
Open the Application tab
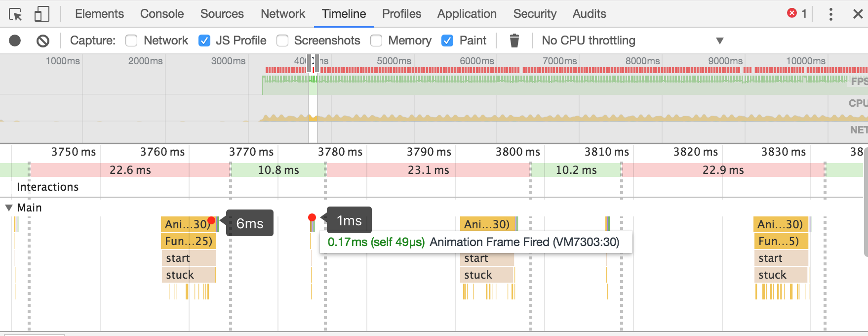click(x=467, y=14)
